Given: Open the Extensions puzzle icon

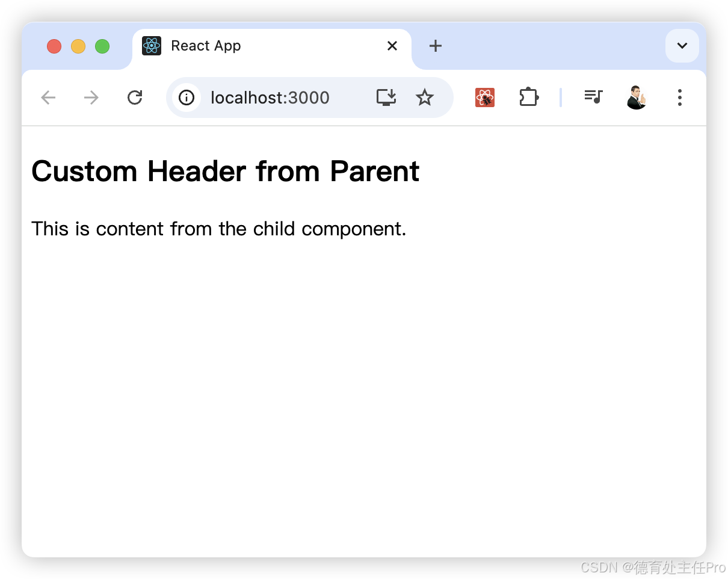Looking at the screenshot, I should (528, 98).
